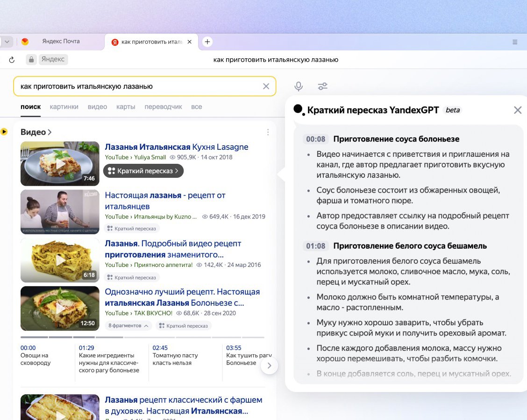527x420 pixels.
Task: Play the Итальянцы by Kuzno video thumbnail
Action: click(60, 212)
